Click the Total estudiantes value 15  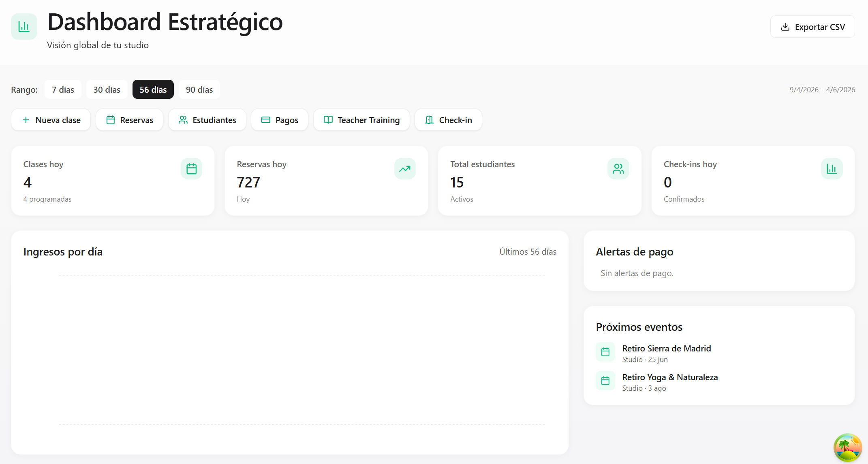pyautogui.click(x=457, y=182)
